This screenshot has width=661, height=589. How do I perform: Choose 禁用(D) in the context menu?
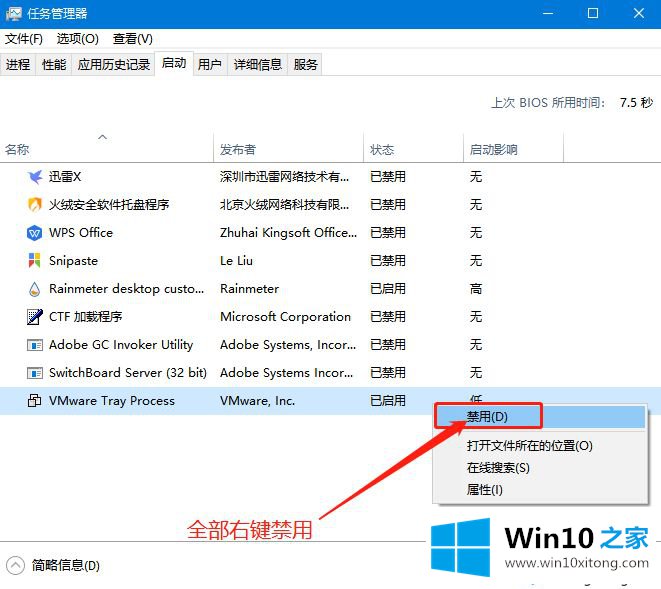tap(540, 417)
